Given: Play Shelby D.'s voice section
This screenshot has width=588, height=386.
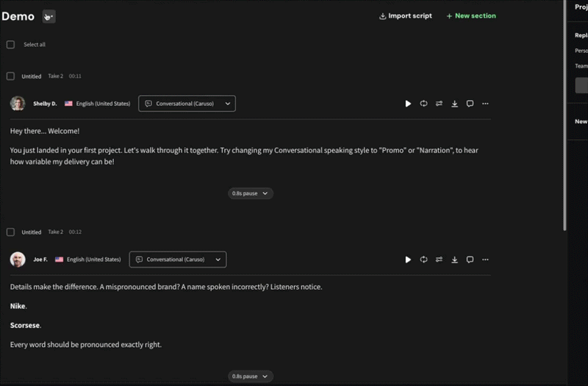Looking at the screenshot, I should pyautogui.click(x=408, y=104).
